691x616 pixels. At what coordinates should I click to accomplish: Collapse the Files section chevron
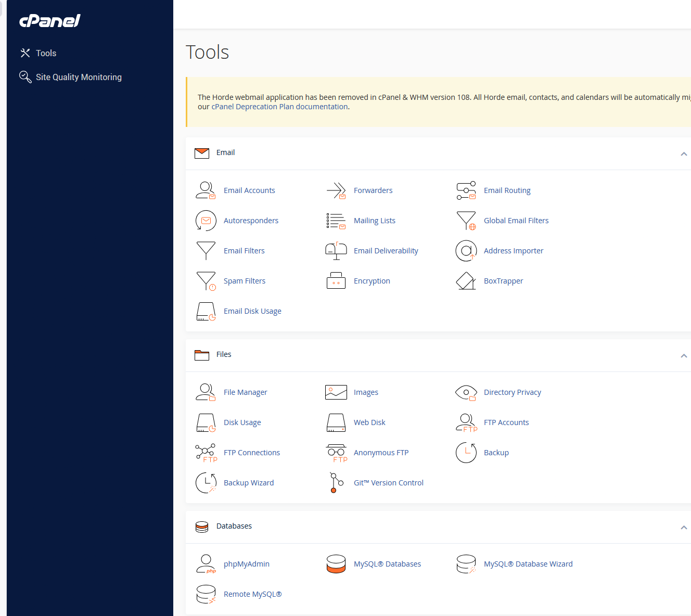(684, 356)
